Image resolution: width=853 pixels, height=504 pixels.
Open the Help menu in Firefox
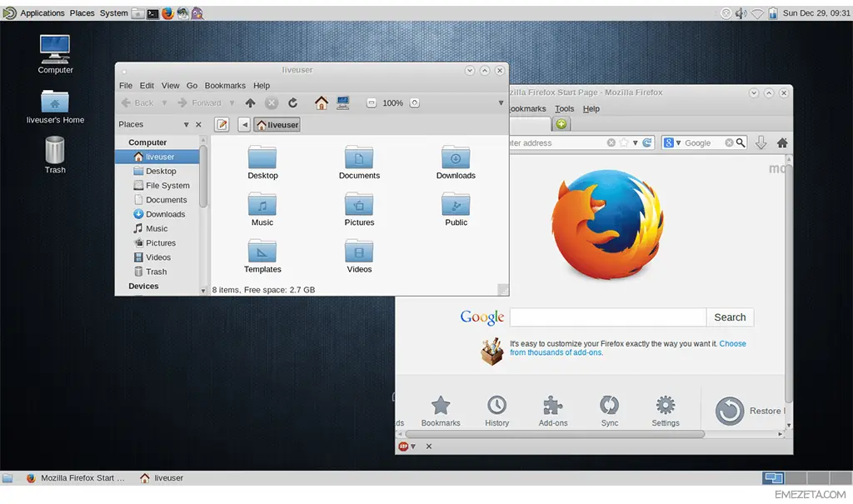pyautogui.click(x=591, y=109)
